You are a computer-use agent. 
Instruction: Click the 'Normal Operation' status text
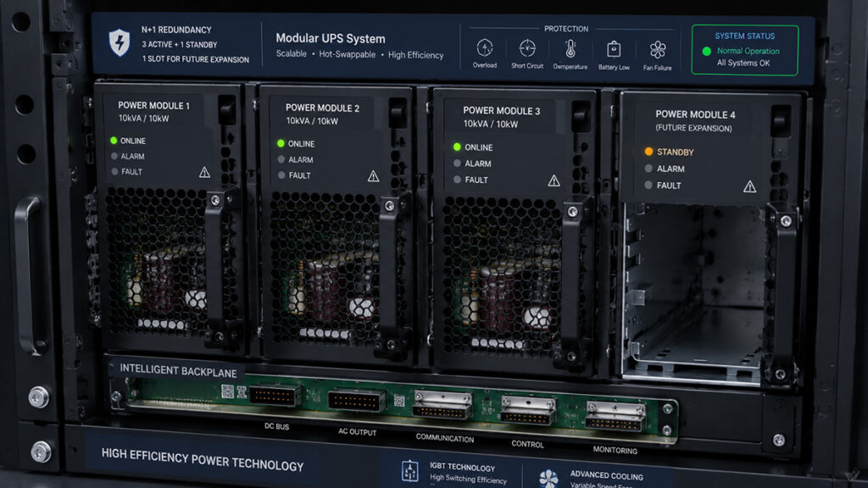748,51
